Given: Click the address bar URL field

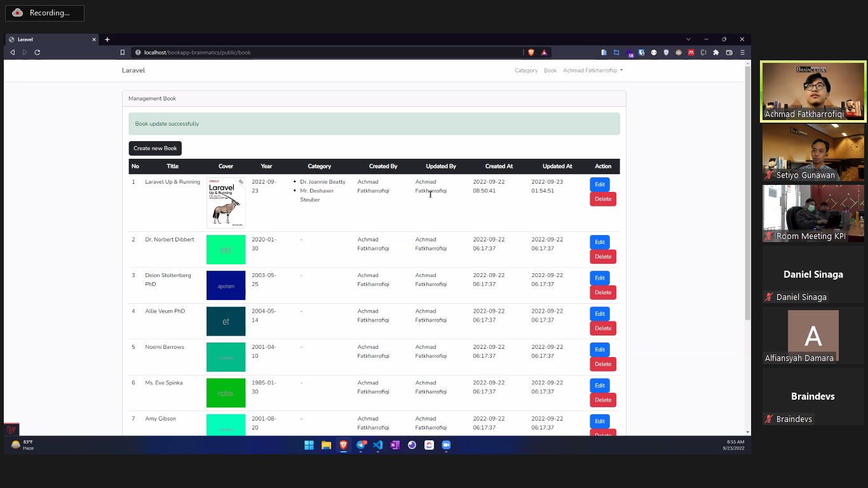Looking at the screenshot, I should 318,52.
